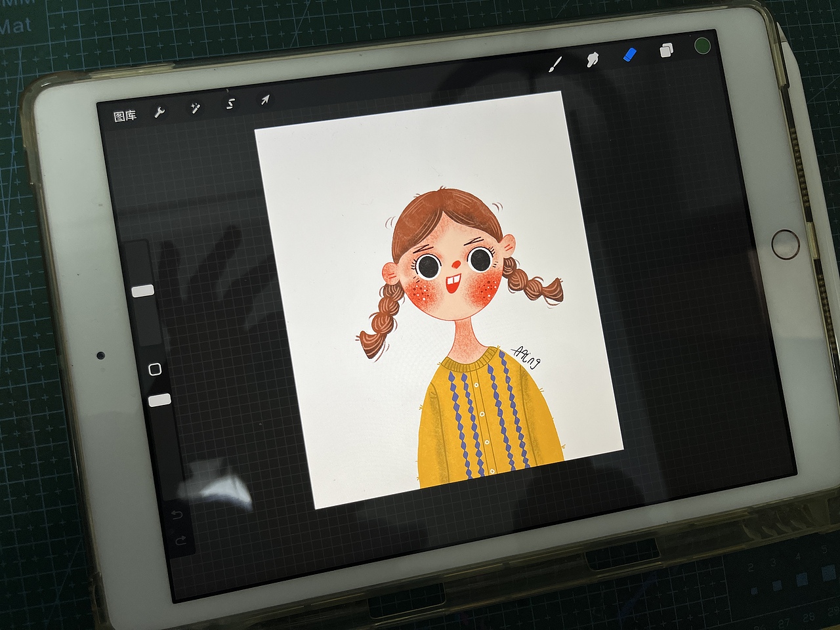Image resolution: width=840 pixels, height=630 pixels.
Task: Select the Paint brush tool
Action: [555, 64]
